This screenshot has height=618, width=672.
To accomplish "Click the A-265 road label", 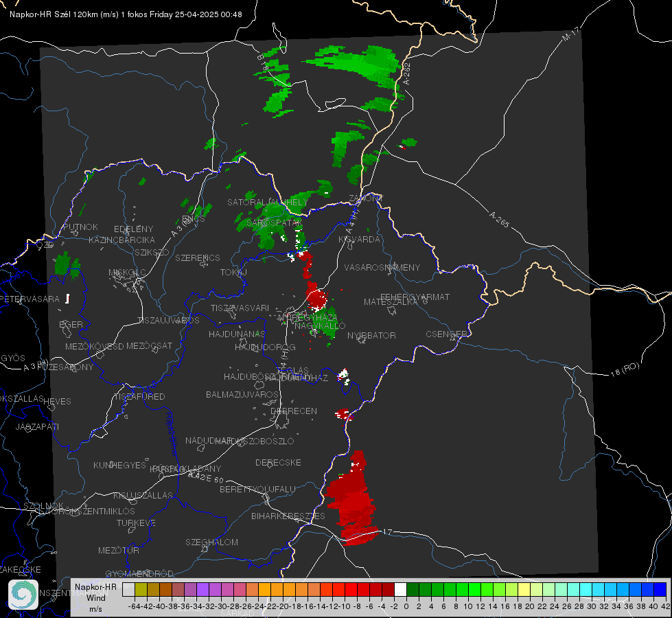I will coord(499,219).
